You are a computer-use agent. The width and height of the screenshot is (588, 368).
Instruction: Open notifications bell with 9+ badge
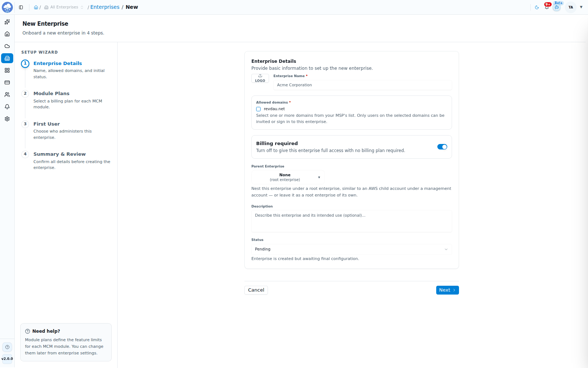(547, 7)
